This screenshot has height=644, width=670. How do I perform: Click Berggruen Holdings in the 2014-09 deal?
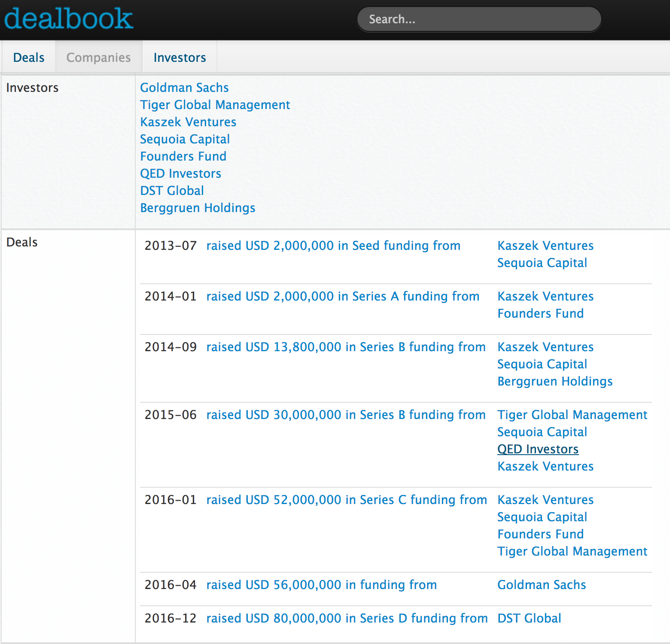pos(555,381)
